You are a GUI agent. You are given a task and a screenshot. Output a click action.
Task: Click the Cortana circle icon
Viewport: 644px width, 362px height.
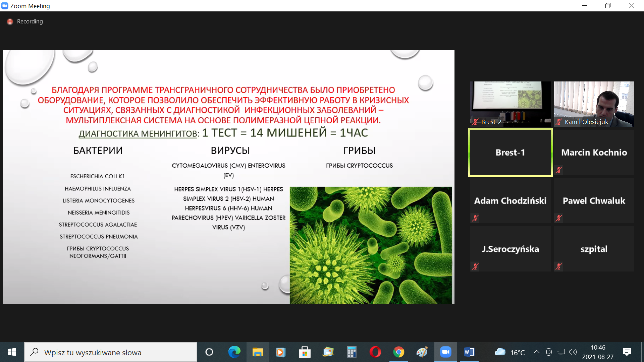click(209, 352)
